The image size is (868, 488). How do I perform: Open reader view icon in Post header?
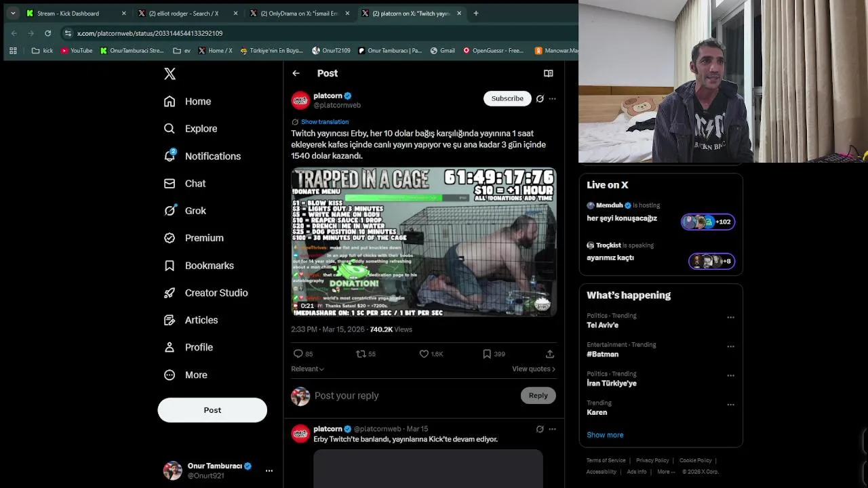click(548, 73)
